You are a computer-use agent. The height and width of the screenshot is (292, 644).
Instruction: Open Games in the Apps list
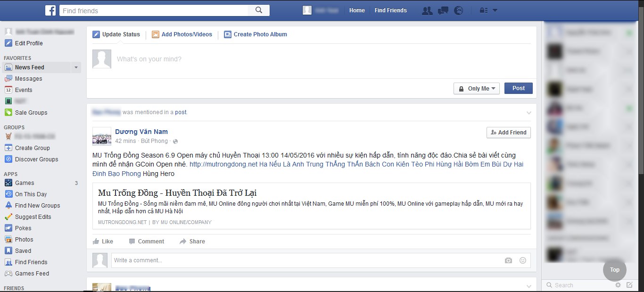point(25,183)
